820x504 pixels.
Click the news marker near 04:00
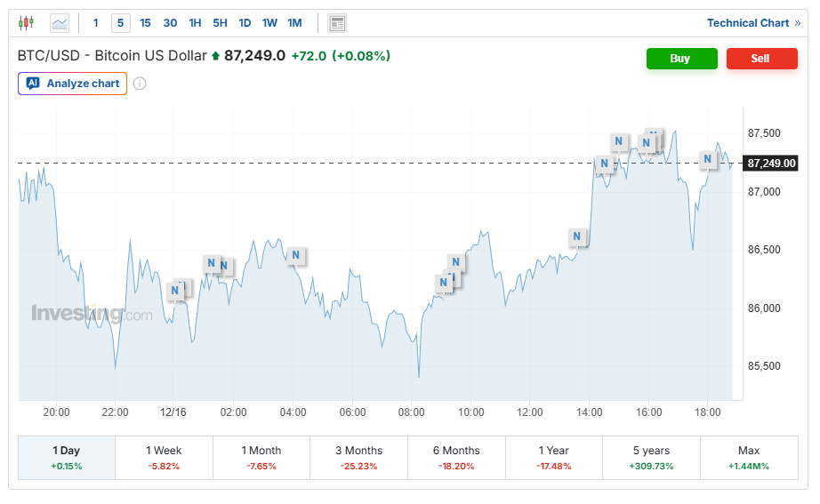296,256
